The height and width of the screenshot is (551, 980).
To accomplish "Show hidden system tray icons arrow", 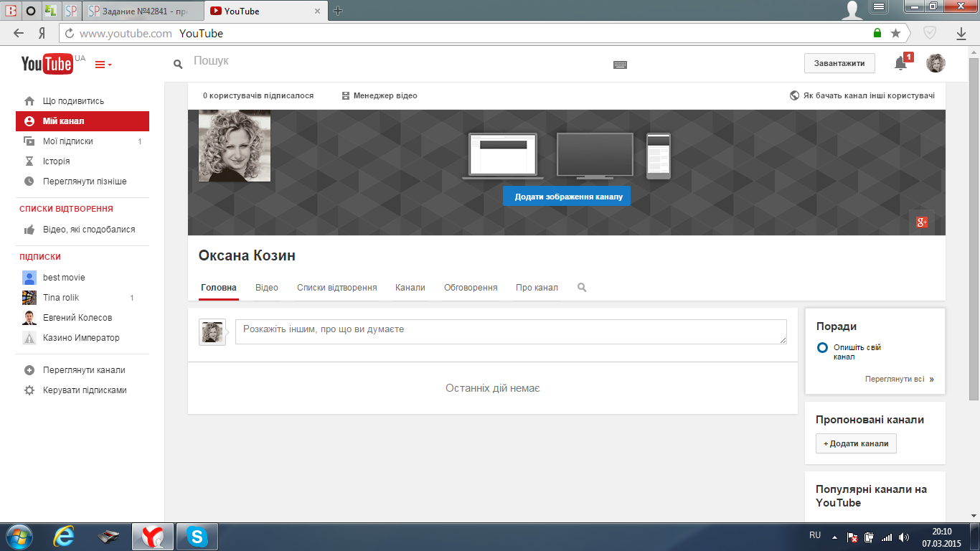I will coord(834,536).
